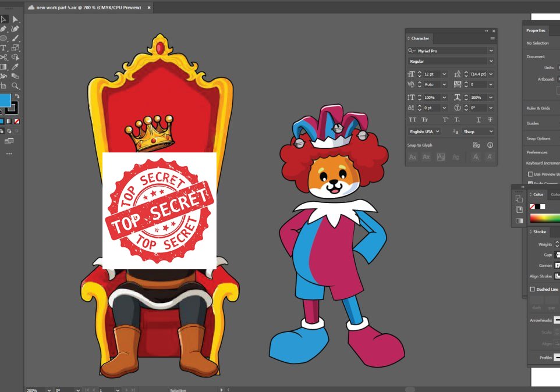The height and width of the screenshot is (392, 560).
Task: Click the blue Fill color swatch
Action: (5, 101)
